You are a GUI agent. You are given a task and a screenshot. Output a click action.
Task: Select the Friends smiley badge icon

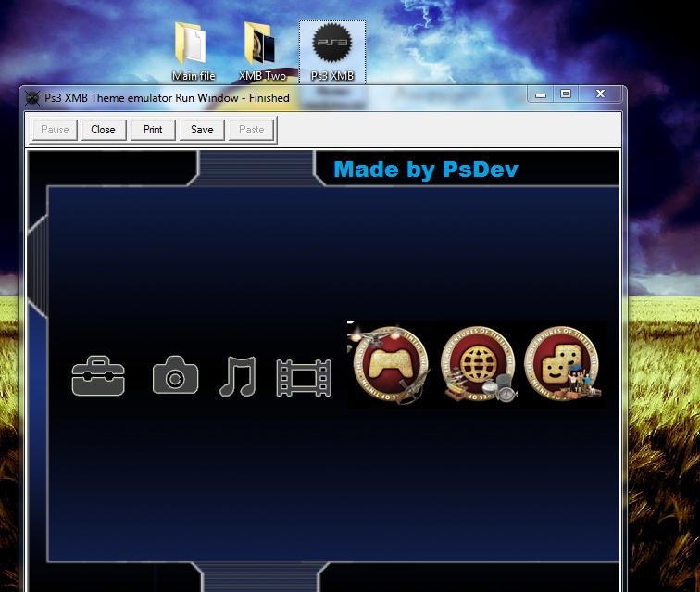tap(563, 364)
